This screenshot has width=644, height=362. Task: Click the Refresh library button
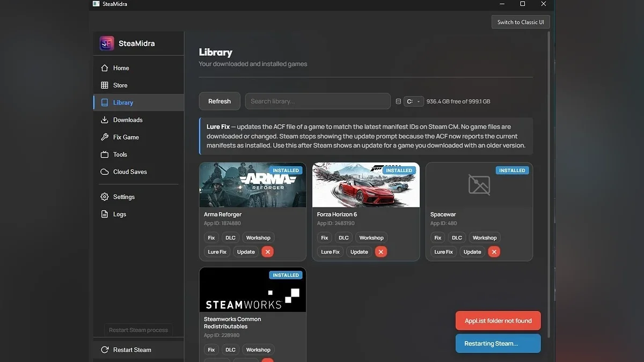tap(219, 101)
